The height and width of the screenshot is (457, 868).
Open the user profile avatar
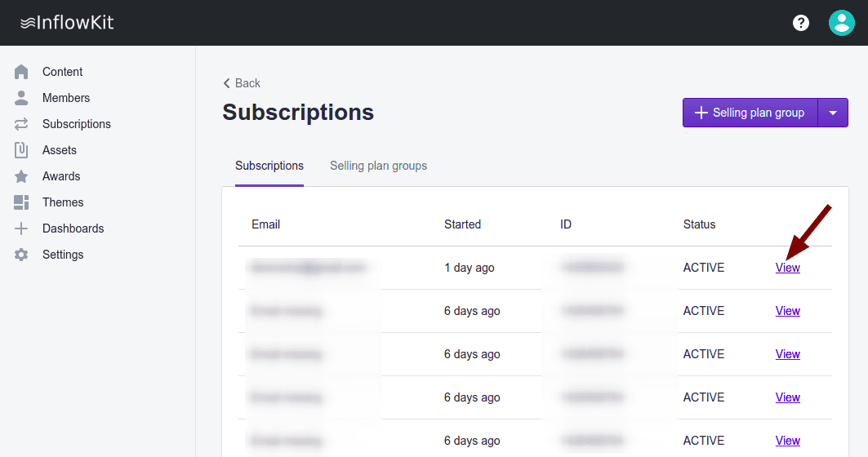pos(841,23)
